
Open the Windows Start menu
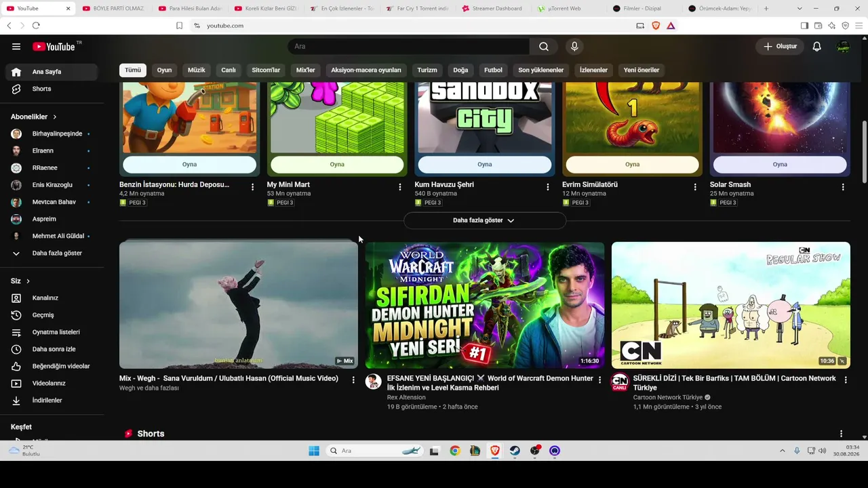tap(314, 451)
